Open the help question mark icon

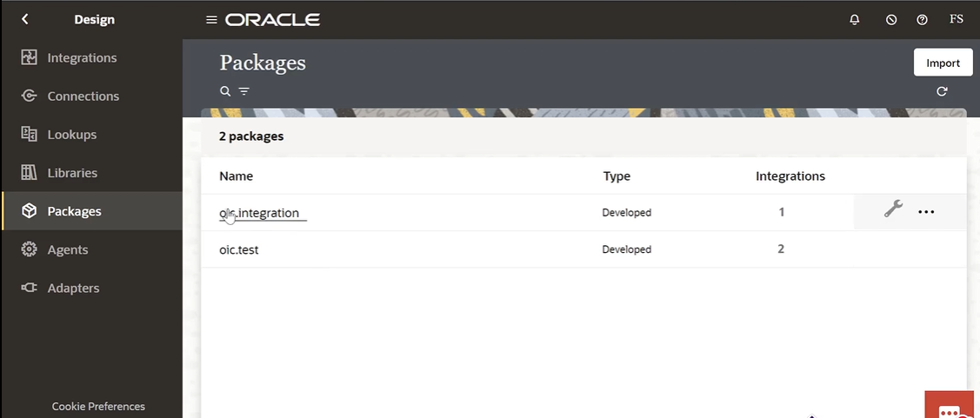pyautogui.click(x=922, y=19)
